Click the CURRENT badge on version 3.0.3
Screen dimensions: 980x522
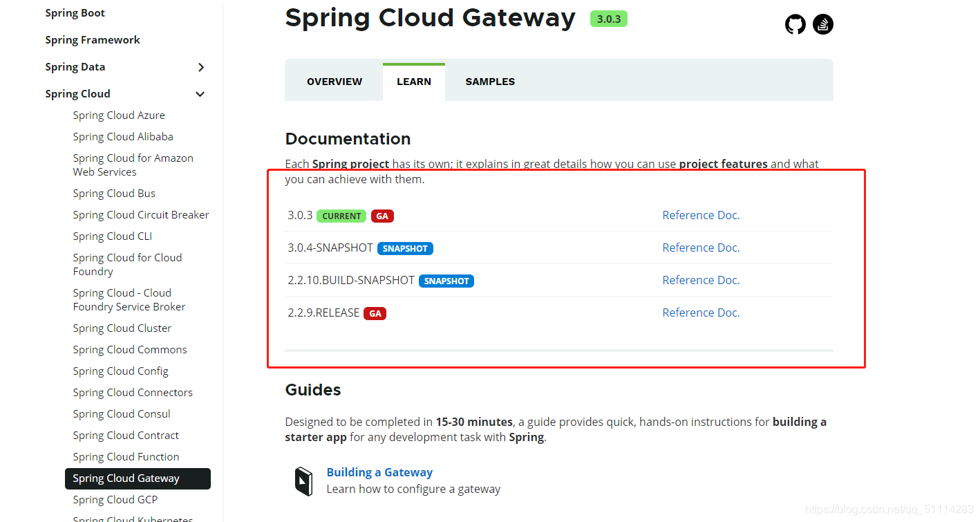pos(341,216)
